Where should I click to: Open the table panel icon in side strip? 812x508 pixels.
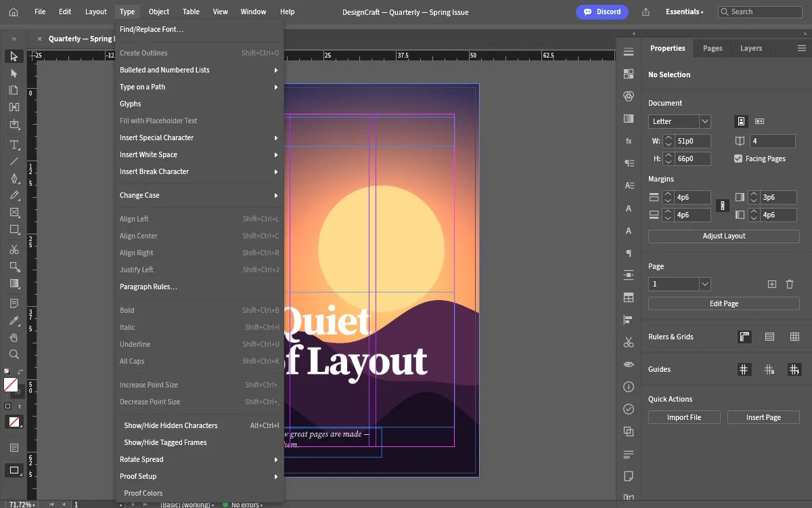pos(629,297)
